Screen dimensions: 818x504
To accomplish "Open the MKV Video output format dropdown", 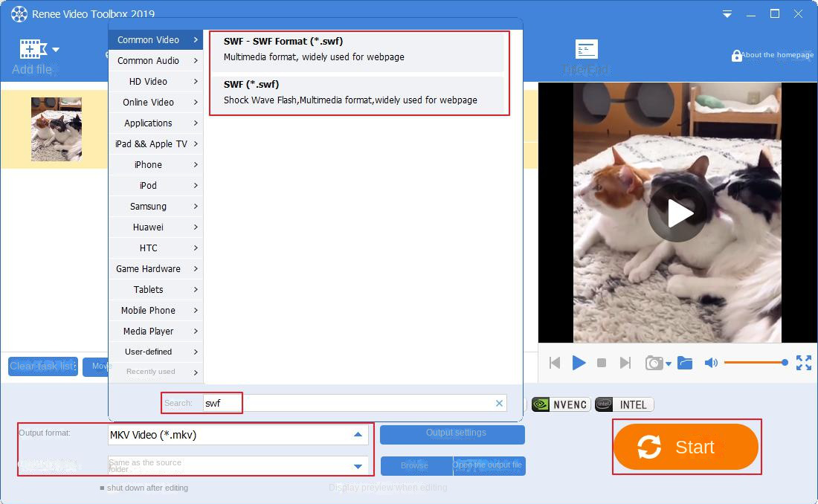I will point(358,435).
